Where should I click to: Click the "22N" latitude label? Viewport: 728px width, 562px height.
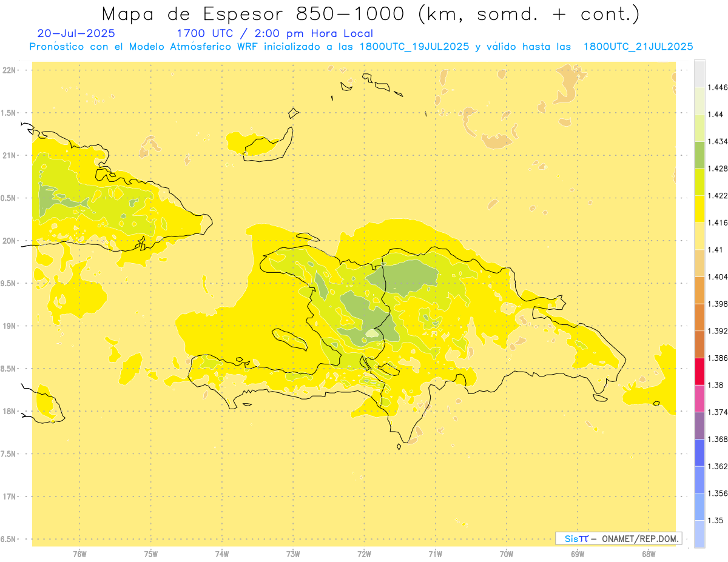9,70
